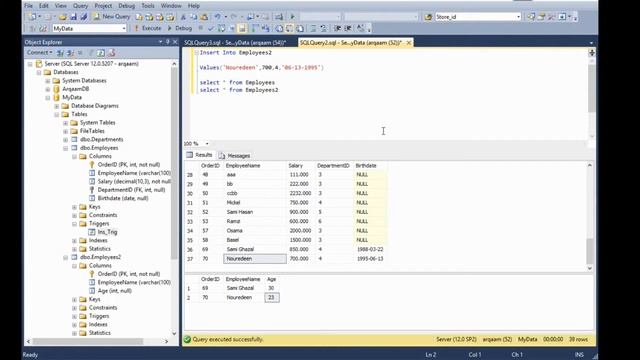640x360 pixels.
Task: Open the Help menu
Action: point(193,6)
